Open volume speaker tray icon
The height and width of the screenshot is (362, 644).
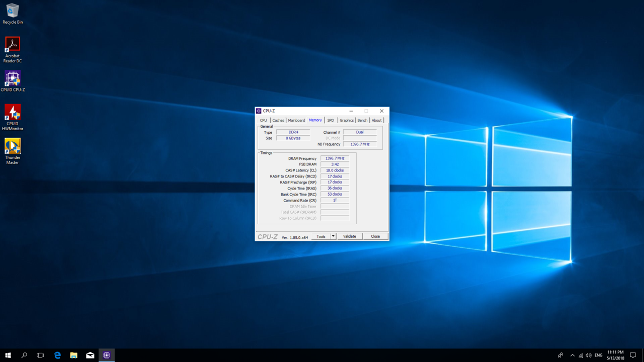point(589,355)
